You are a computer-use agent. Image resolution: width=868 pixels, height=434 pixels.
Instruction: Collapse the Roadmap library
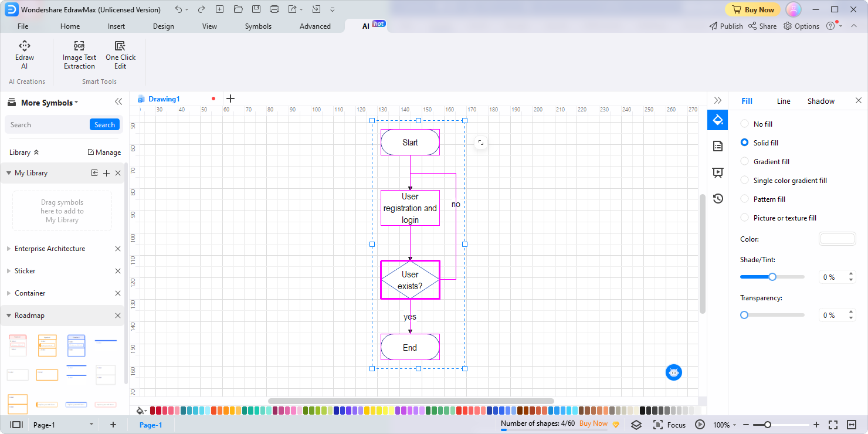(8, 316)
